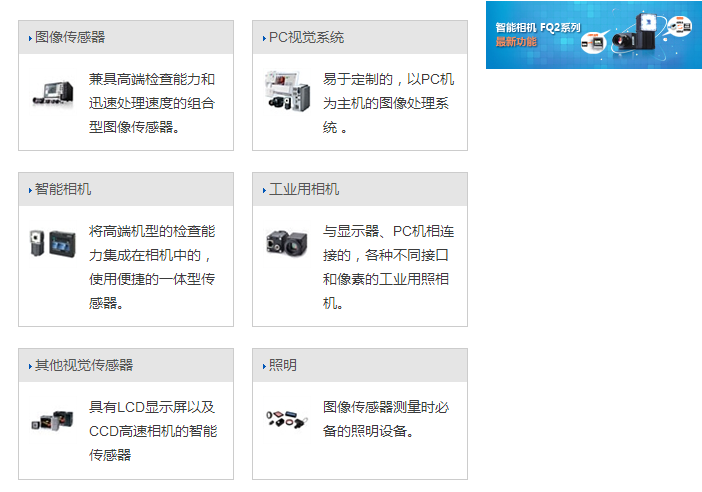Click the arrow bullet before 其他视觉传感器

point(30,366)
